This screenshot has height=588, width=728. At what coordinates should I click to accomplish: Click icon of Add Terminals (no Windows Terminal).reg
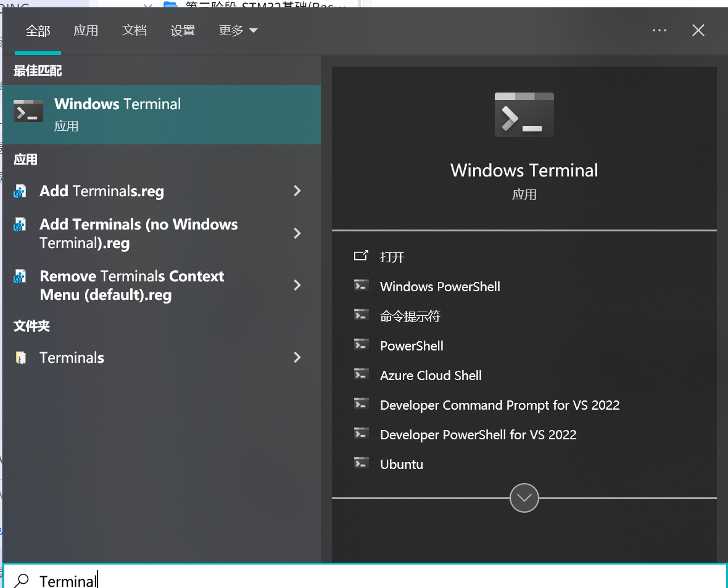(20, 225)
